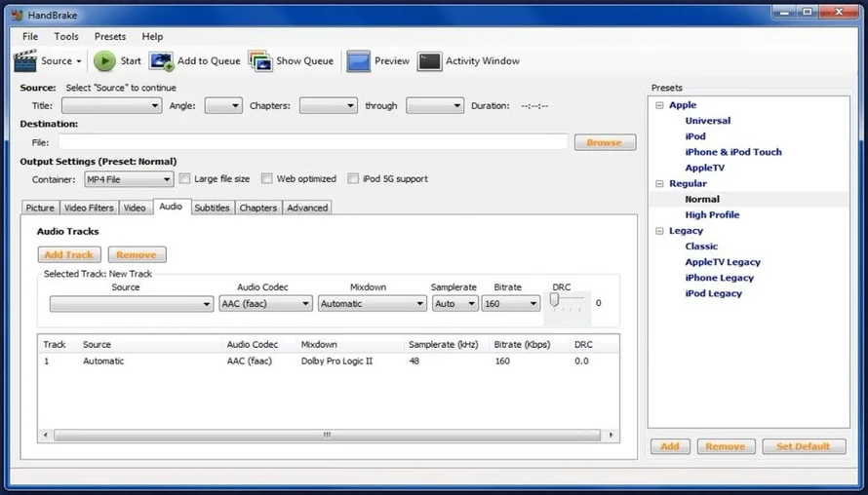The image size is (868, 495).
Task: Click the audio list scroll left arrow
Action: 46,436
